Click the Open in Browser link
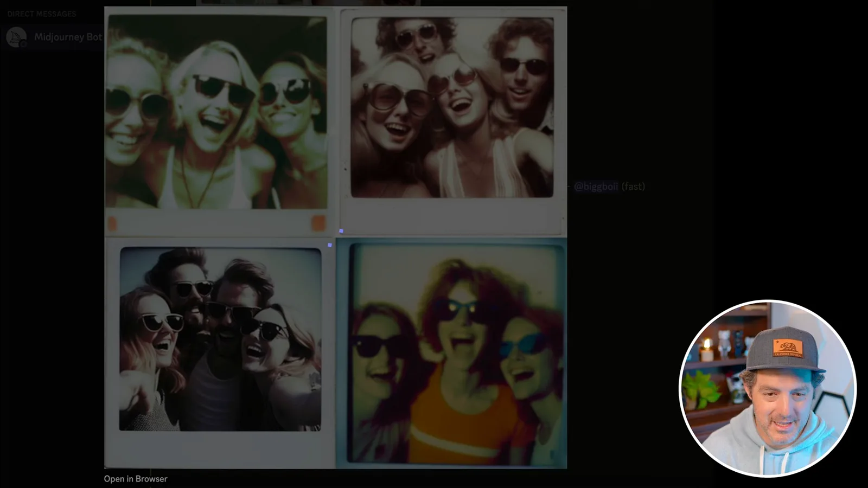Screen dimensions: 868x488 click(x=136, y=479)
